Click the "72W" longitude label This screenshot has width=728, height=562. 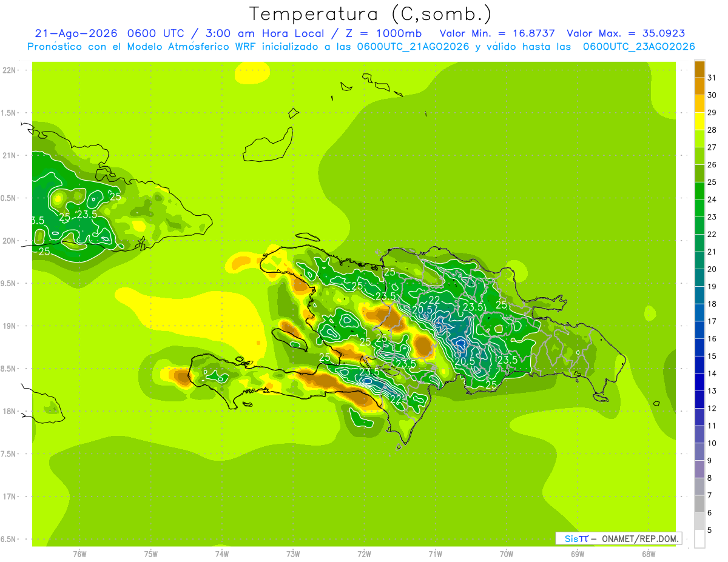pyautogui.click(x=364, y=554)
